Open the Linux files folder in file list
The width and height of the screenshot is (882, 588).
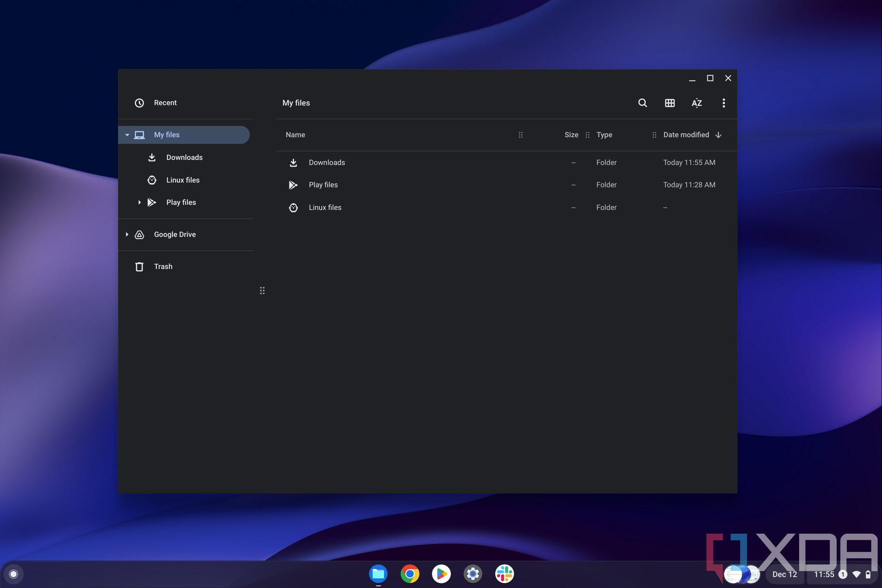pos(325,207)
